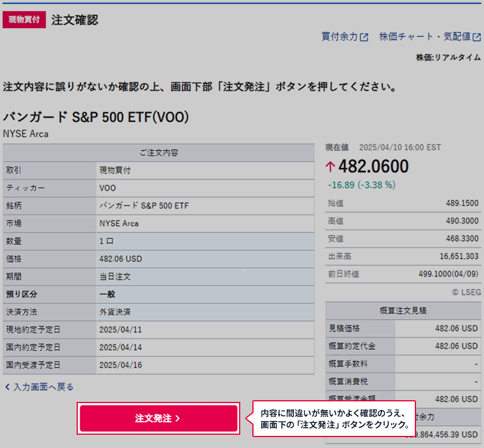Select 現物買付 value in the 取引 row
484x448 pixels.
(x=115, y=170)
